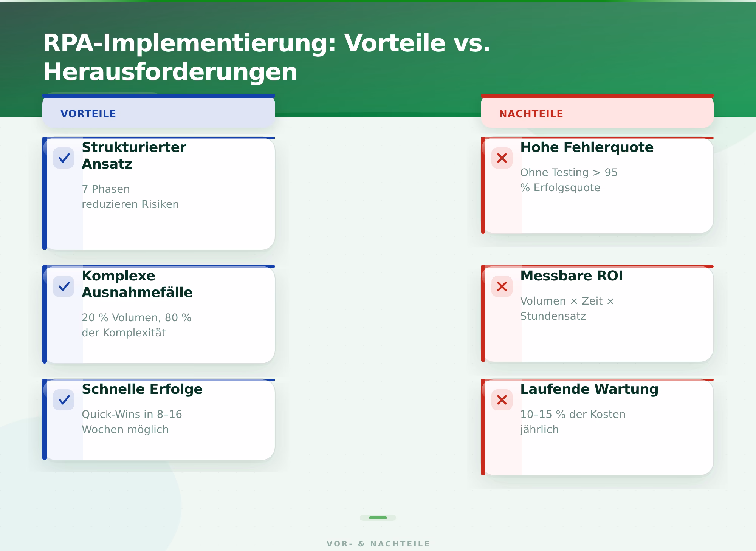Click the Schnelle Erfolge card title
Viewport: 756px width, 551px height.
click(x=142, y=389)
